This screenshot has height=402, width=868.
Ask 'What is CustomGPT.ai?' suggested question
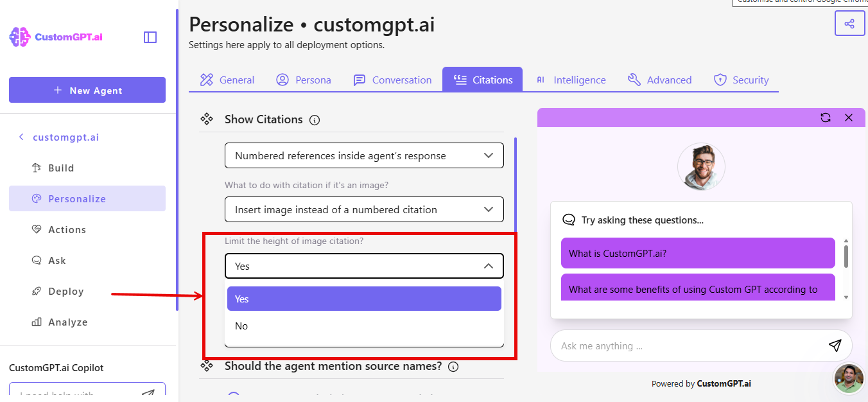click(697, 253)
